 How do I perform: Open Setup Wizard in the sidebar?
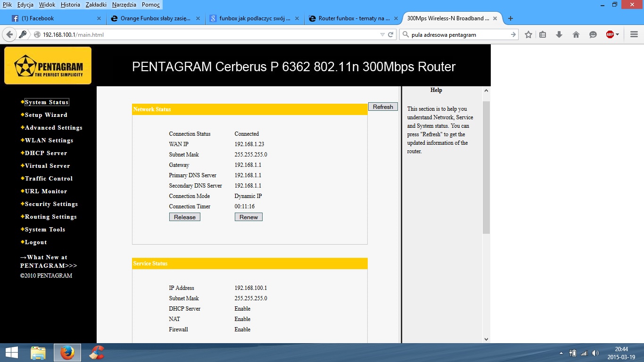tap(46, 115)
